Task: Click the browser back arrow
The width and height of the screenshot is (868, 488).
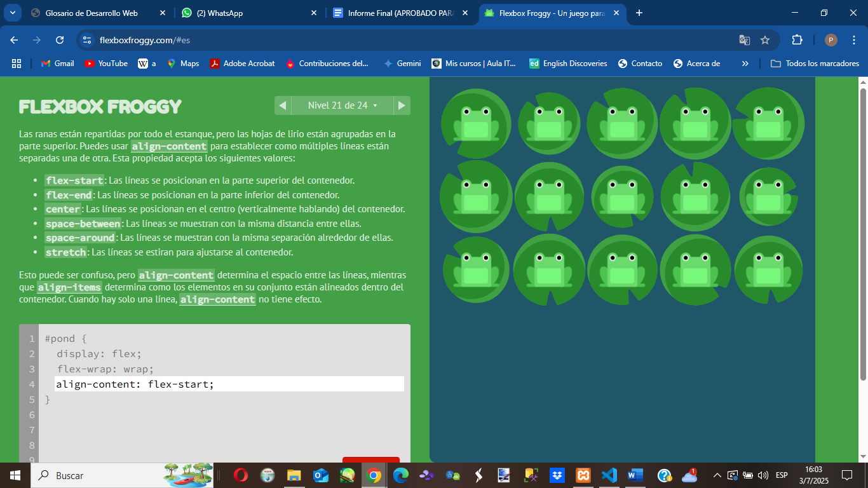Action: [x=14, y=40]
